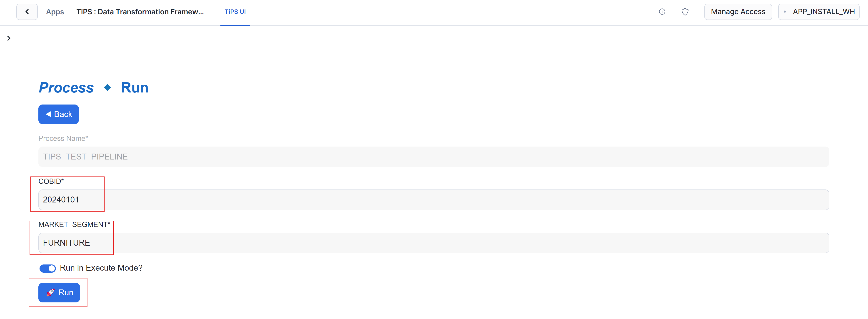This screenshot has height=319, width=868.
Task: Click the Process Name display field
Action: click(x=434, y=156)
